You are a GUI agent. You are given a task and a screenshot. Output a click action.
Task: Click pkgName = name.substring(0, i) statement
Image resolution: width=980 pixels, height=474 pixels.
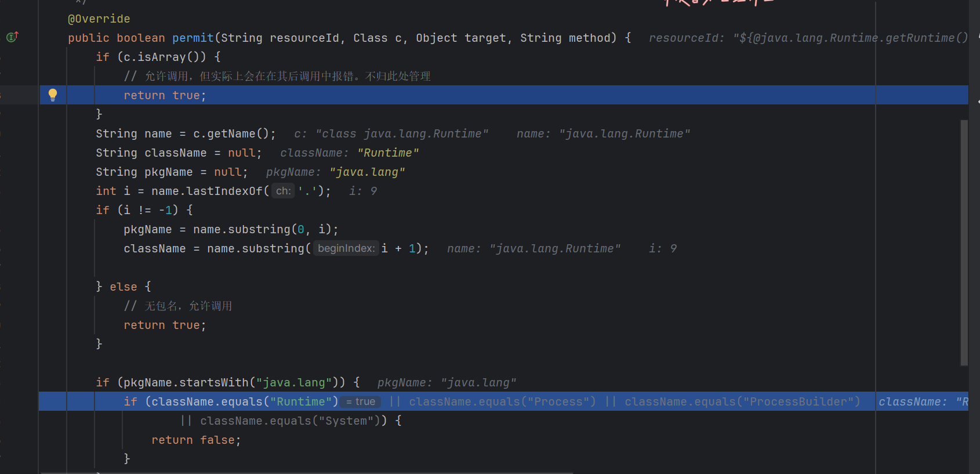(231, 229)
